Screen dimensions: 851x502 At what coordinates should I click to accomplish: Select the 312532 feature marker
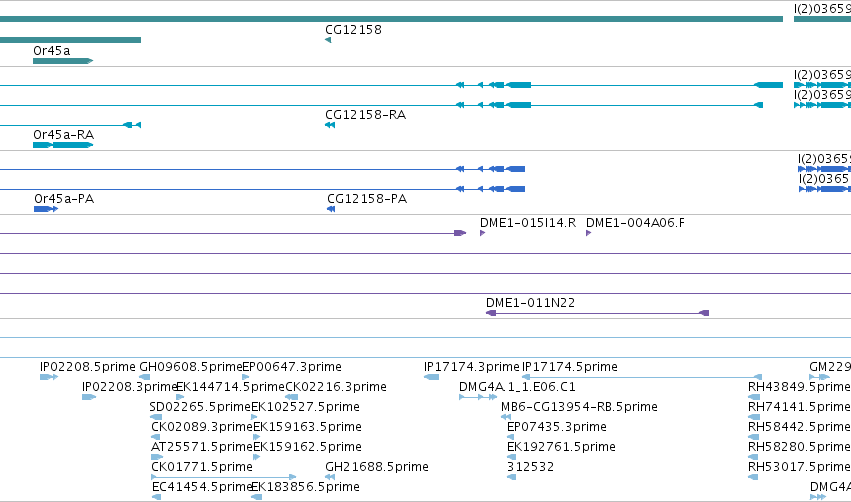point(511,477)
